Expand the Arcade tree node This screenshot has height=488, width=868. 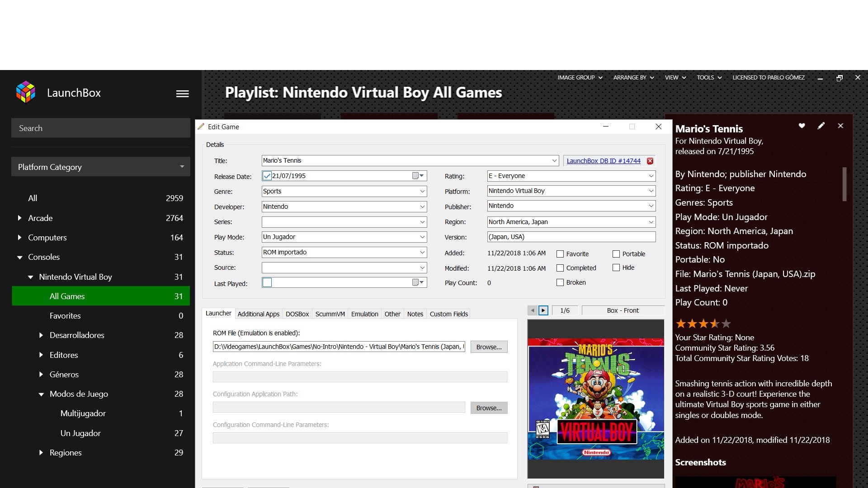point(19,218)
